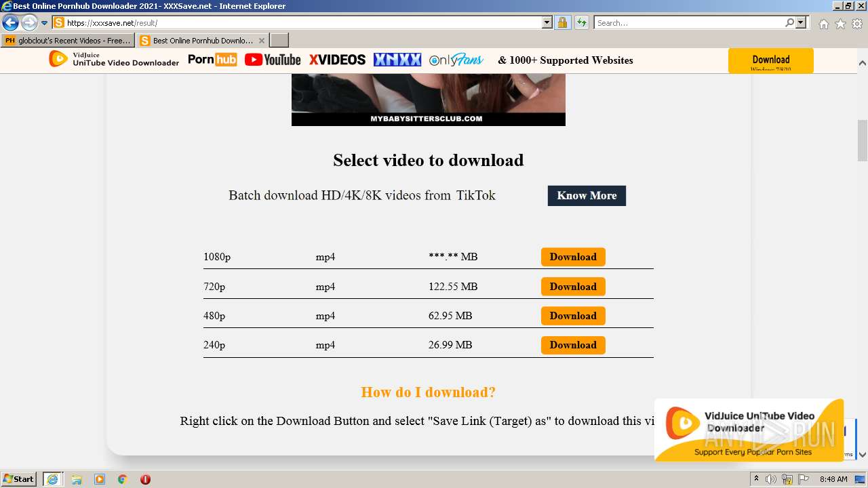The width and height of the screenshot is (868, 488).
Task: Click the browser Back arrow button
Action: [10, 22]
